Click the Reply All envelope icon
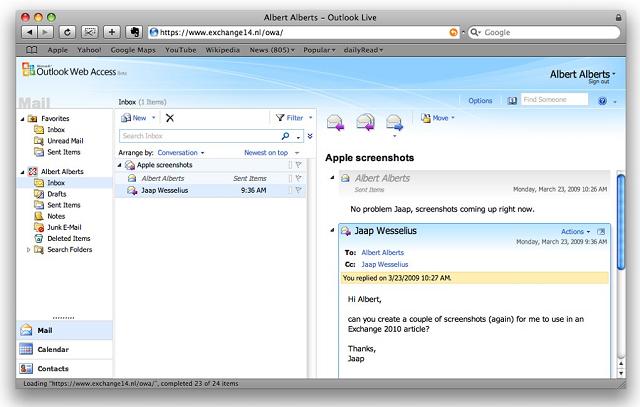Image resolution: width=640 pixels, height=407 pixels. pyautogui.click(x=365, y=122)
